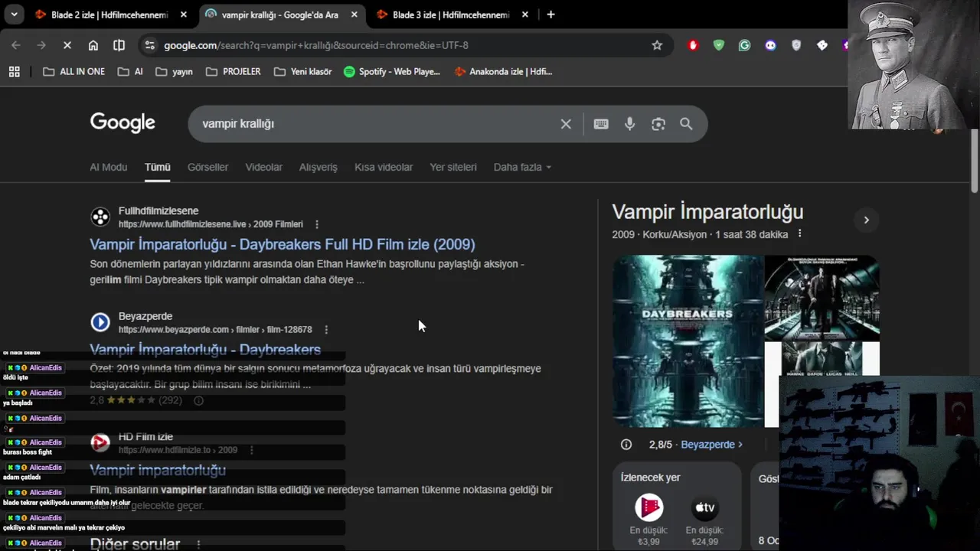The width and height of the screenshot is (980, 551).
Task: Go forward in browser history
Action: [42, 45]
